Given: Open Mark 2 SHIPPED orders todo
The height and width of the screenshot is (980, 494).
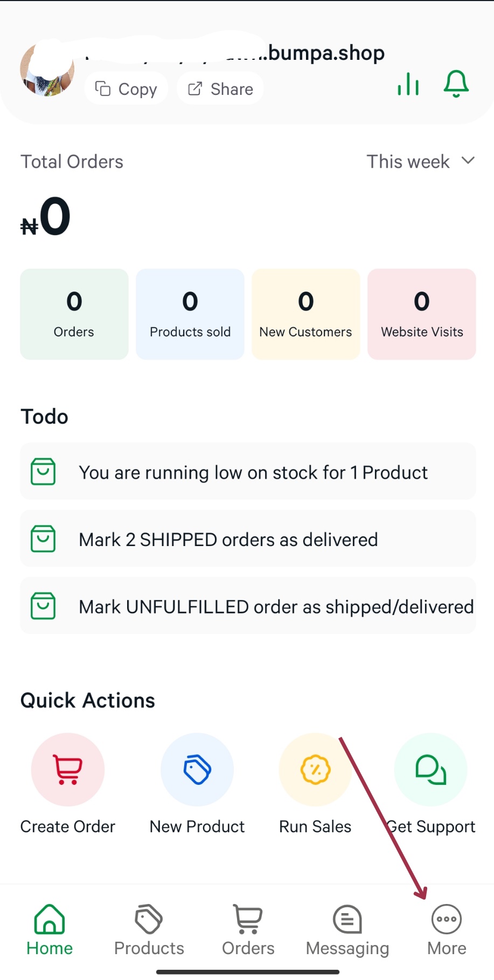Looking at the screenshot, I should pos(248,539).
